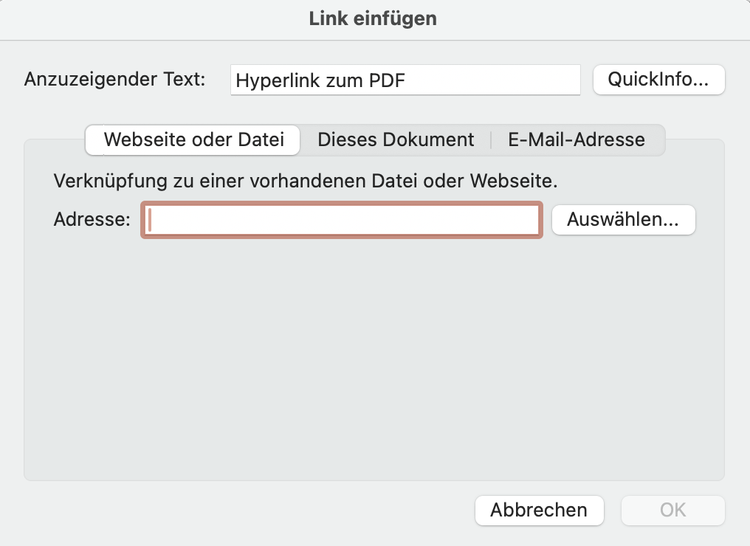Select the Webseite oder Datei tab
This screenshot has width=750, height=546.
(193, 140)
